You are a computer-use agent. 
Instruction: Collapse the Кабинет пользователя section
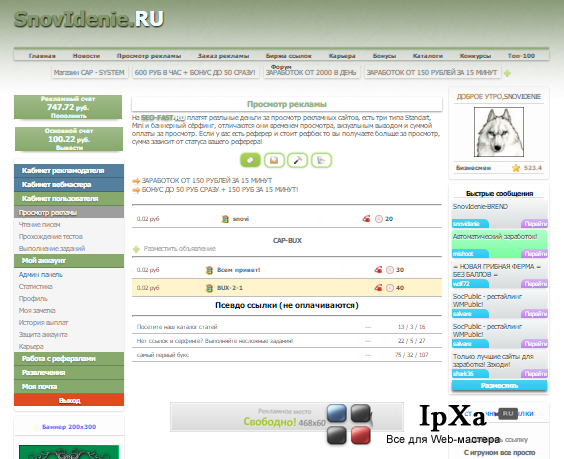[69, 199]
